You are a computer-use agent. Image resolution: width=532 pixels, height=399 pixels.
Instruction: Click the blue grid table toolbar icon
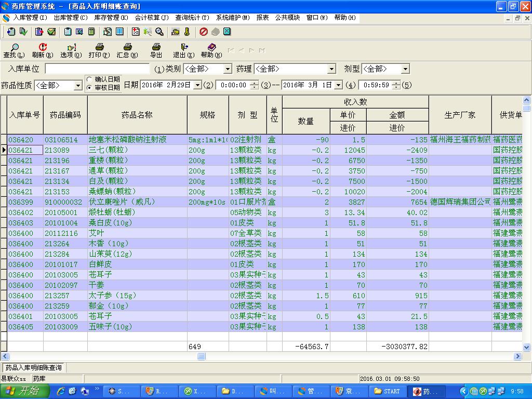point(119,32)
